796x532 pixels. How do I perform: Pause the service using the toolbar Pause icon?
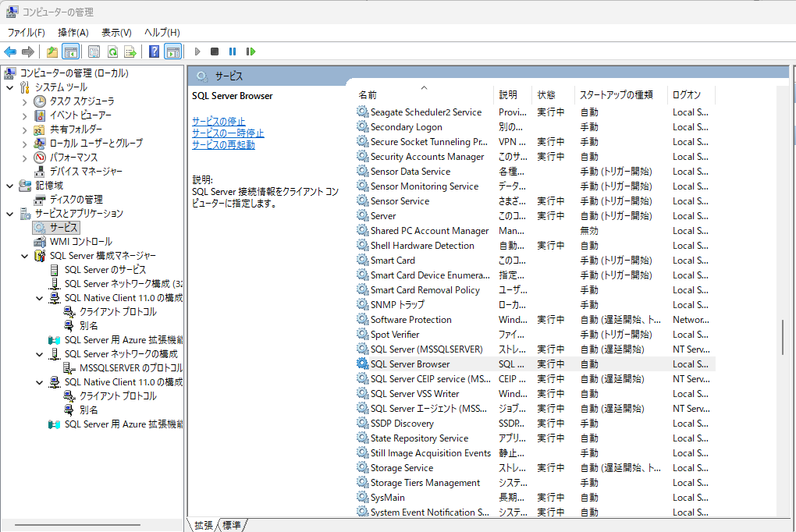[x=233, y=51]
